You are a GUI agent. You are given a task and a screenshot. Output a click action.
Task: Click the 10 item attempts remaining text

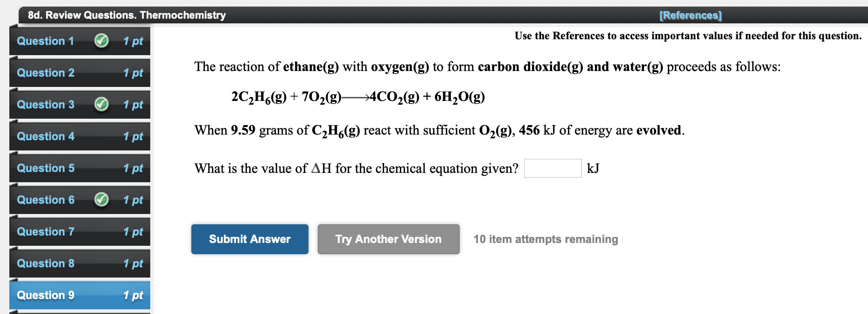click(545, 239)
